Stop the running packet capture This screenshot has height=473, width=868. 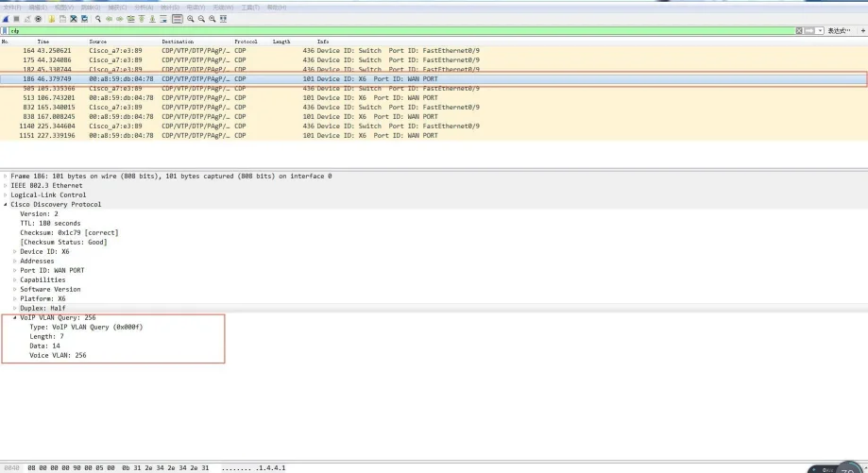click(15, 19)
